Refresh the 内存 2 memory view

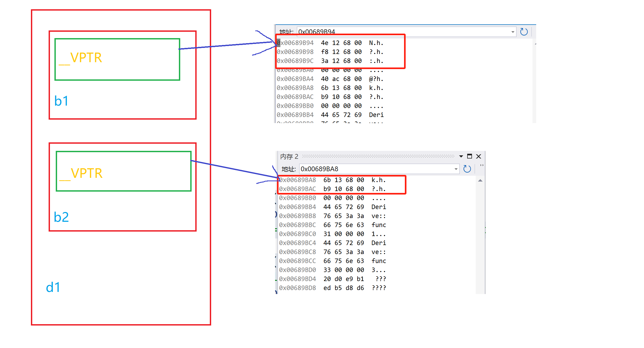tap(467, 169)
